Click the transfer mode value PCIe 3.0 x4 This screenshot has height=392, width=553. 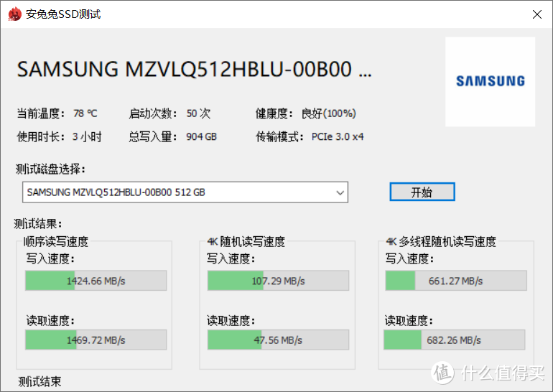pos(338,137)
